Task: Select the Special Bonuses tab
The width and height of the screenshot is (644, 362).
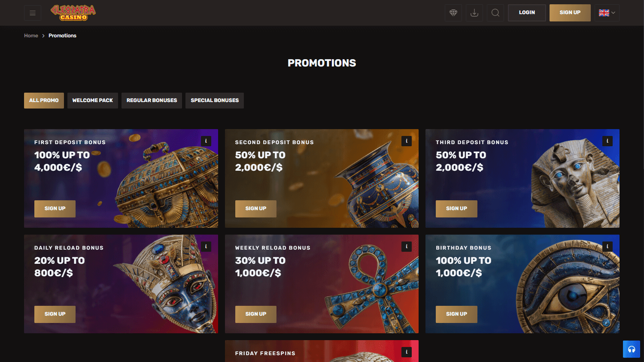Action: point(215,100)
